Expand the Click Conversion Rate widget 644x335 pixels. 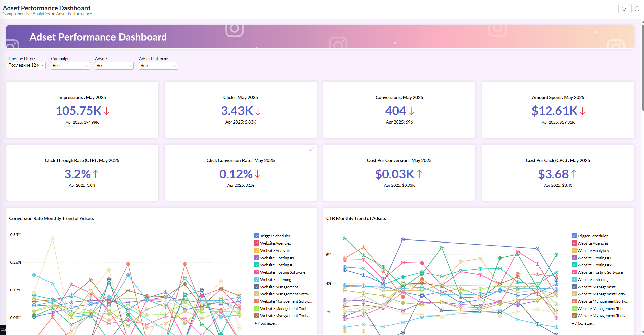[x=311, y=149]
